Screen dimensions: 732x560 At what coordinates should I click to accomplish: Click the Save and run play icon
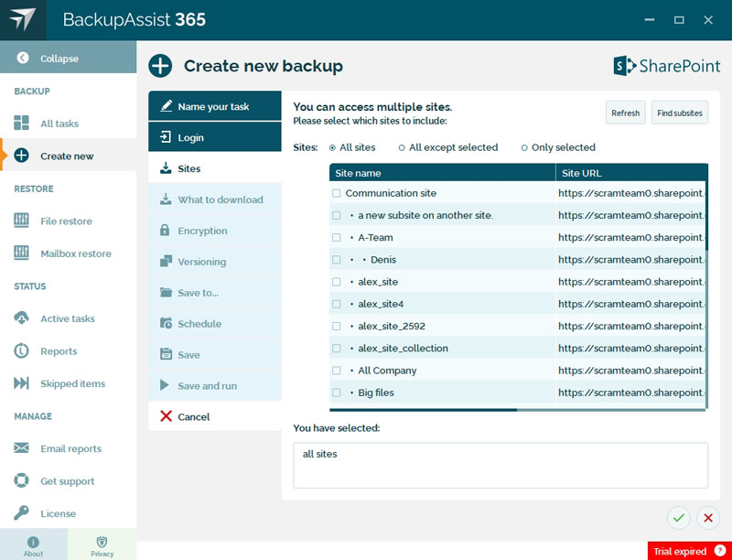(x=165, y=385)
